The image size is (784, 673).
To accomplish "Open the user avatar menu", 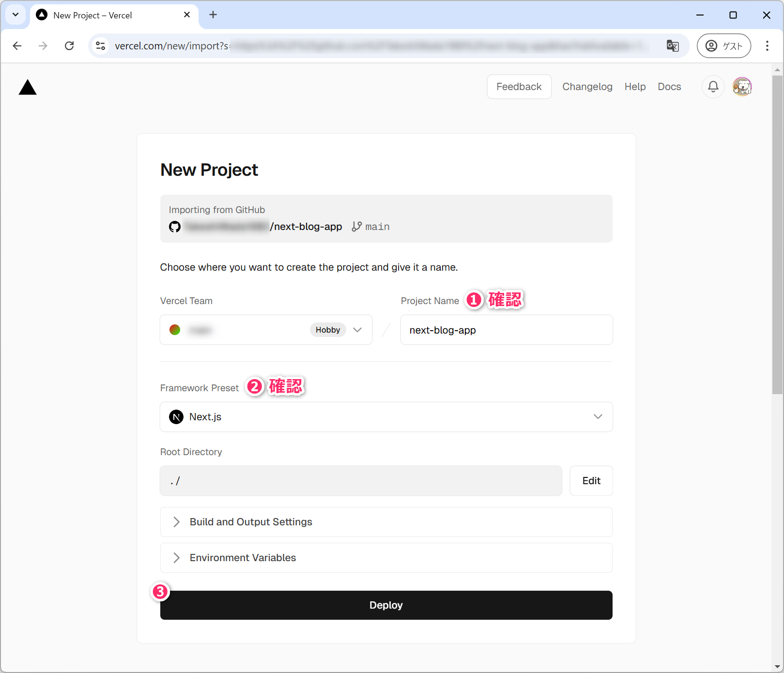I will [742, 87].
